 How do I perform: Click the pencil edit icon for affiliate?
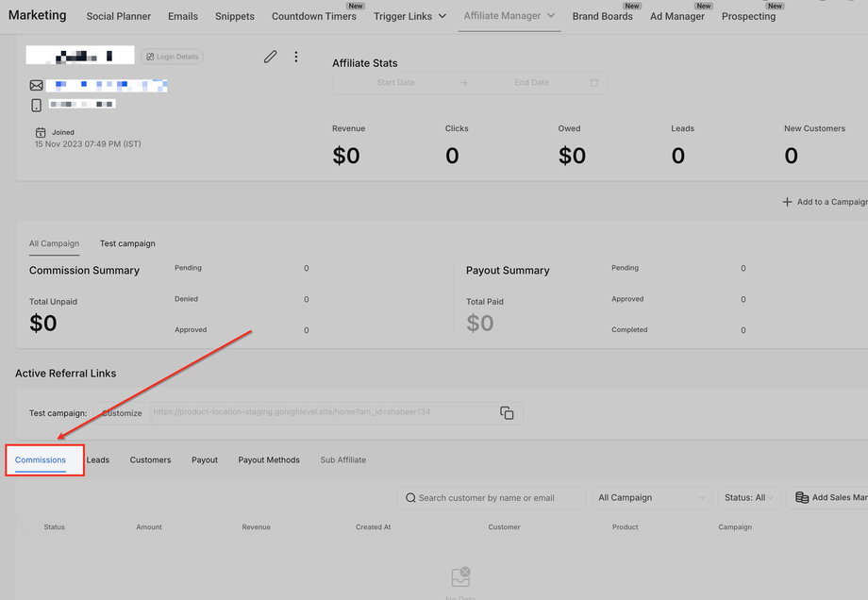click(271, 57)
